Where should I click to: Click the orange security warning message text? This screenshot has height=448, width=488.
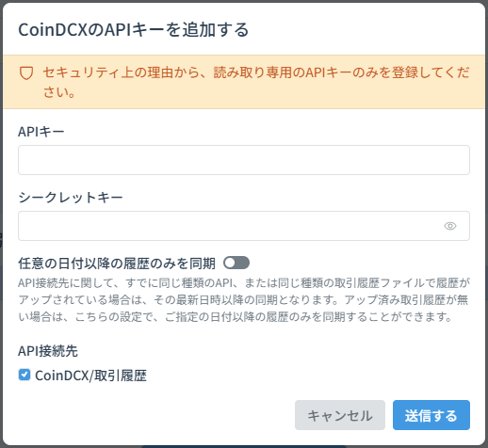pos(256,82)
